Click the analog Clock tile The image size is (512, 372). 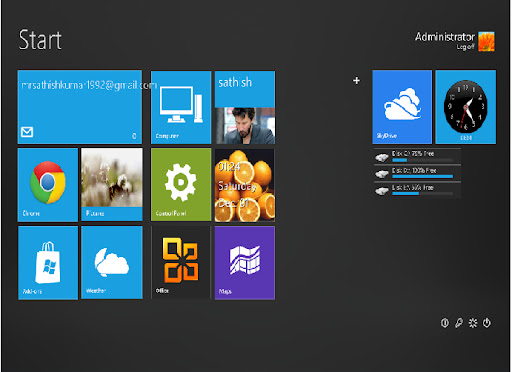466,107
